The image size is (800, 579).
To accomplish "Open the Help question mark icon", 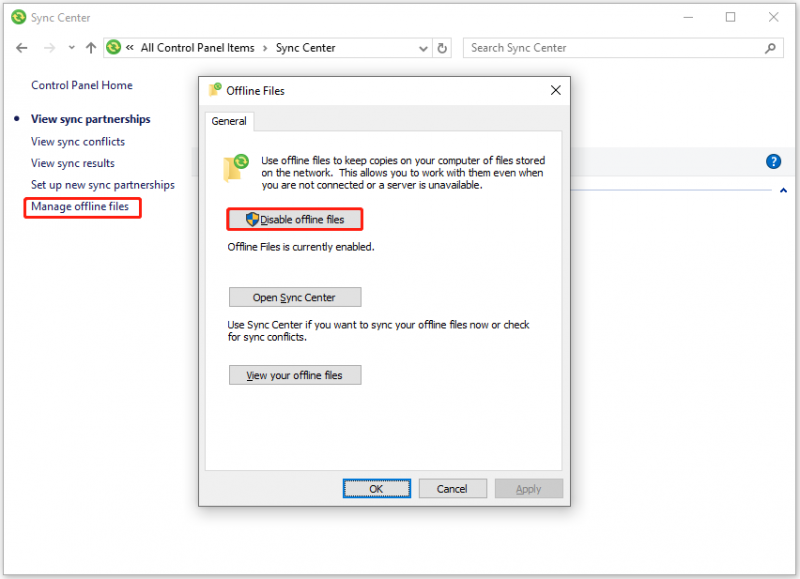I will point(773,162).
